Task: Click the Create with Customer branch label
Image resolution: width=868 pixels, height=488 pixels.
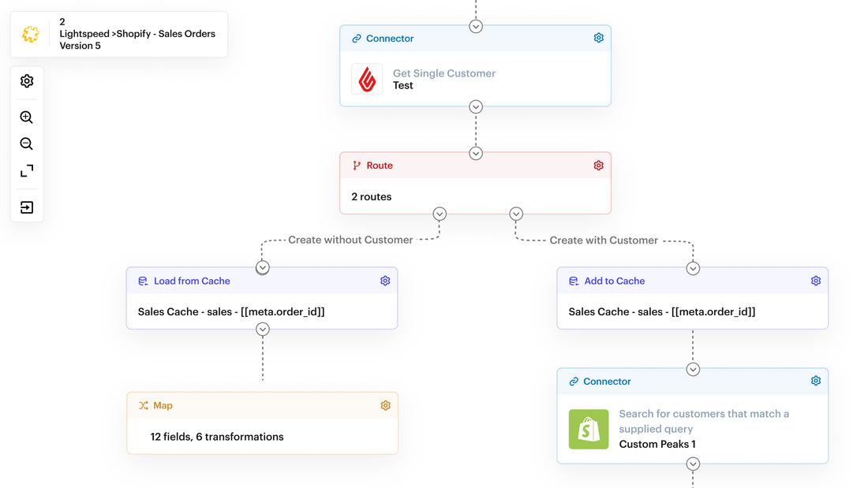Action: coord(604,240)
